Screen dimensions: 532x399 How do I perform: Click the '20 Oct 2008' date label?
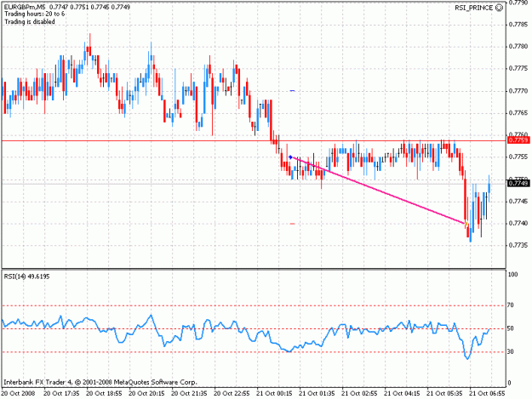pyautogui.click(x=18, y=394)
